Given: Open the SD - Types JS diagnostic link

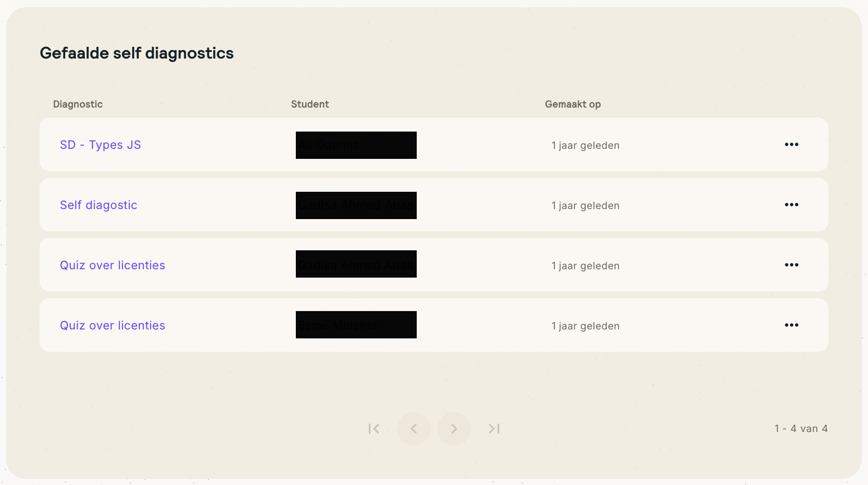Looking at the screenshot, I should pos(100,145).
